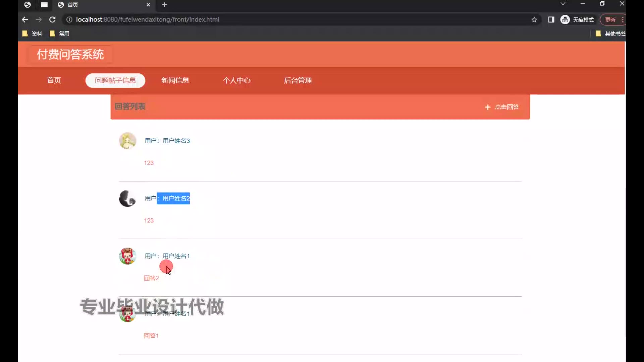Image resolution: width=644 pixels, height=362 pixels.
Task: Open the 其他书签 bookmarks folder
Action: [x=611, y=34]
